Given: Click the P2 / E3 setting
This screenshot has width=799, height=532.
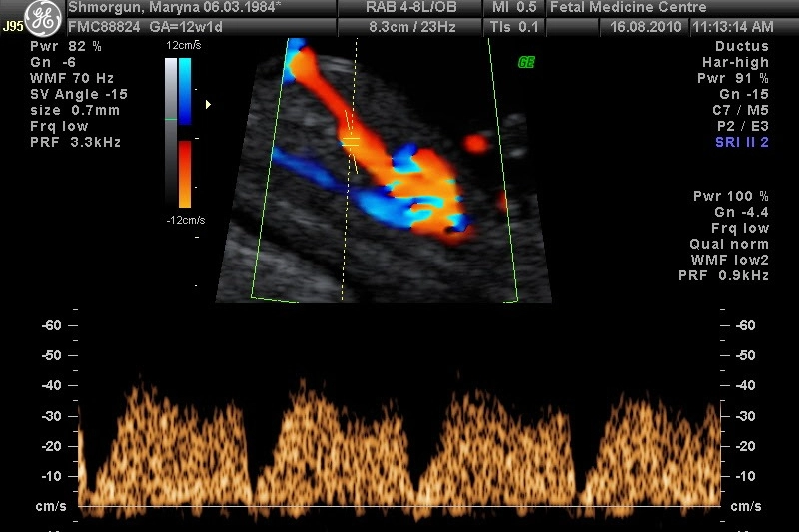Looking at the screenshot, I should click(x=742, y=126).
